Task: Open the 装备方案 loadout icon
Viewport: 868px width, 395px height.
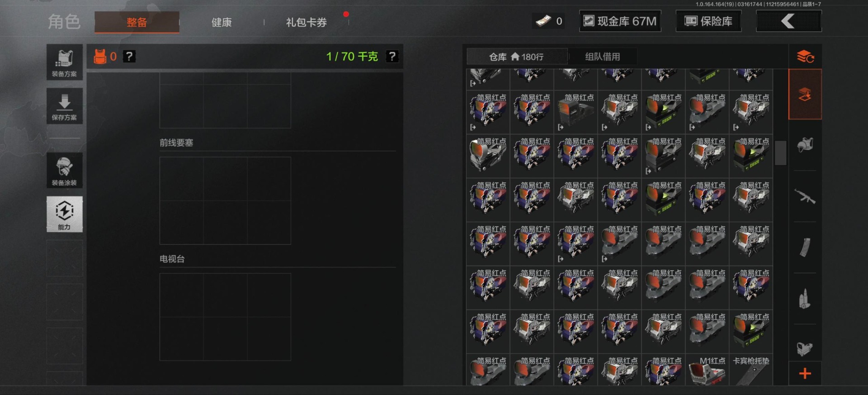Action: [x=64, y=62]
